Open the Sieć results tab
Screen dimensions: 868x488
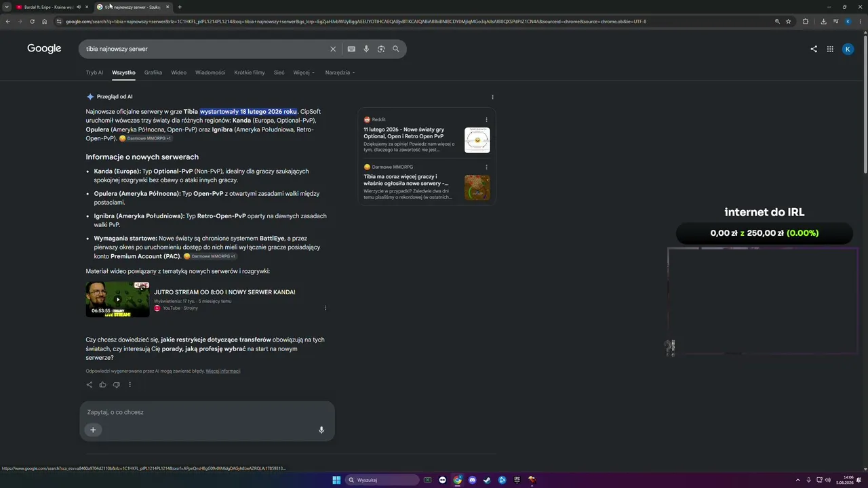279,73
